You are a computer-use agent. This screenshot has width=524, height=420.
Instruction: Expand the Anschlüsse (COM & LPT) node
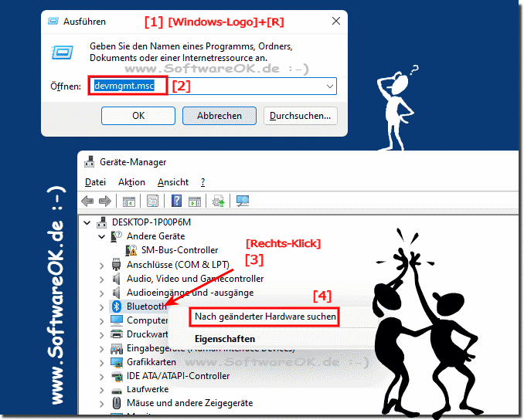pos(101,266)
